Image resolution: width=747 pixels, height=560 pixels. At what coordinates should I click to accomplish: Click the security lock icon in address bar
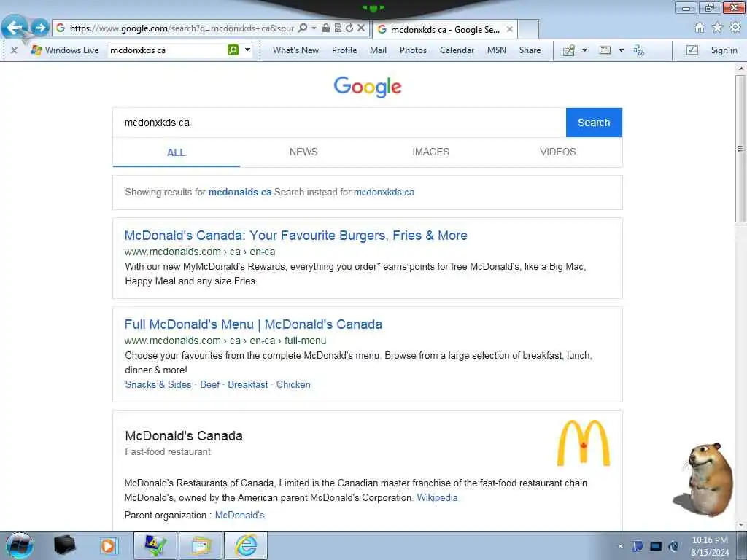[x=326, y=28]
